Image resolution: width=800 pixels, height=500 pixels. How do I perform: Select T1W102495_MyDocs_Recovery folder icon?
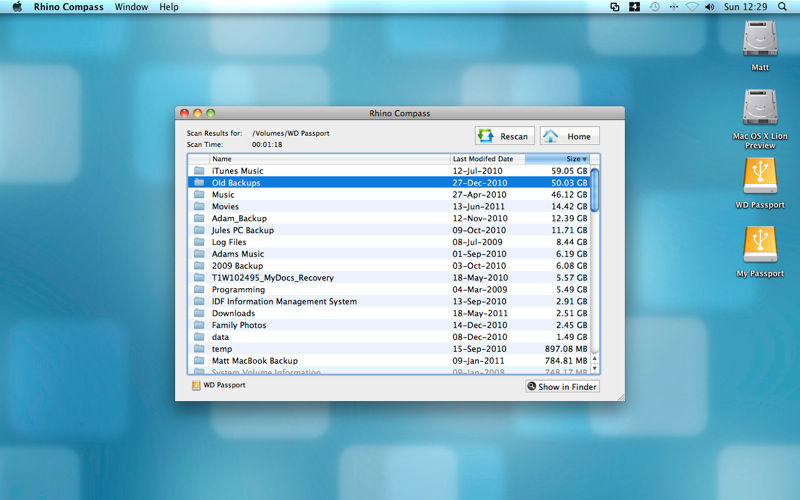199,277
